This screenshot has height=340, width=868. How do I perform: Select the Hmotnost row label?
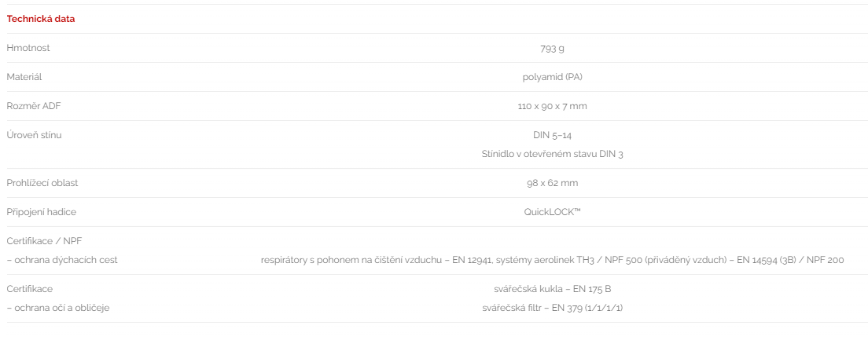28,48
